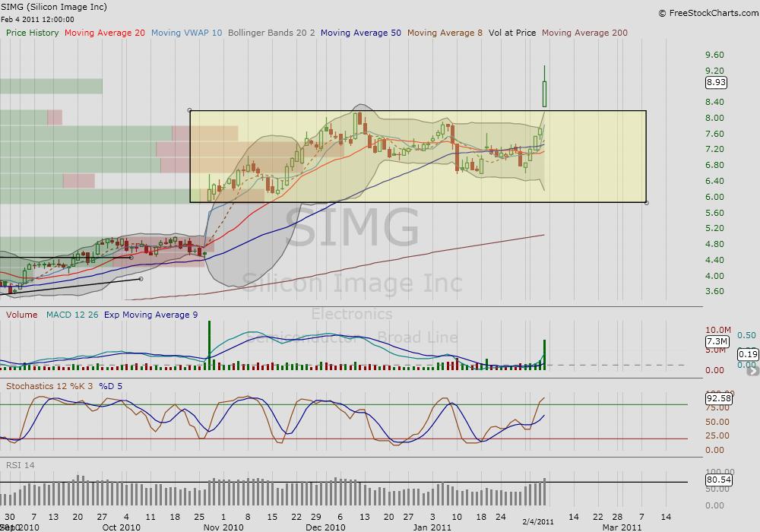Click the 0.19 MACD value tag
The height and width of the screenshot is (532, 760).
point(748,354)
